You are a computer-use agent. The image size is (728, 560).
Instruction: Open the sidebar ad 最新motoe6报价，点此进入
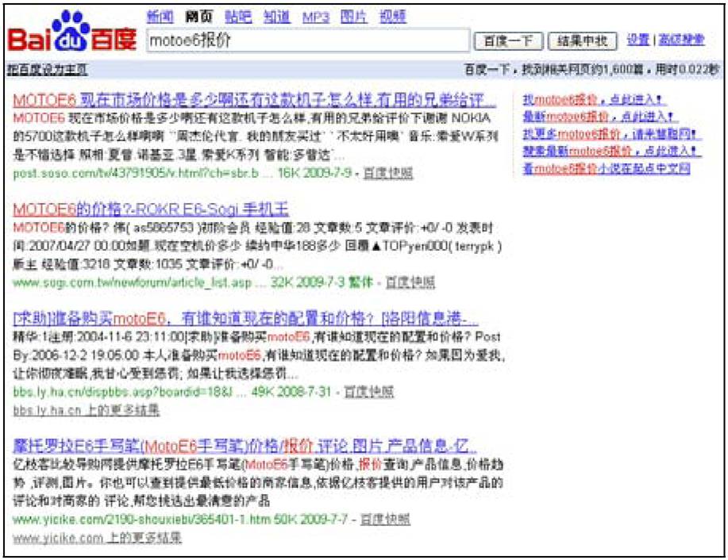click(599, 117)
